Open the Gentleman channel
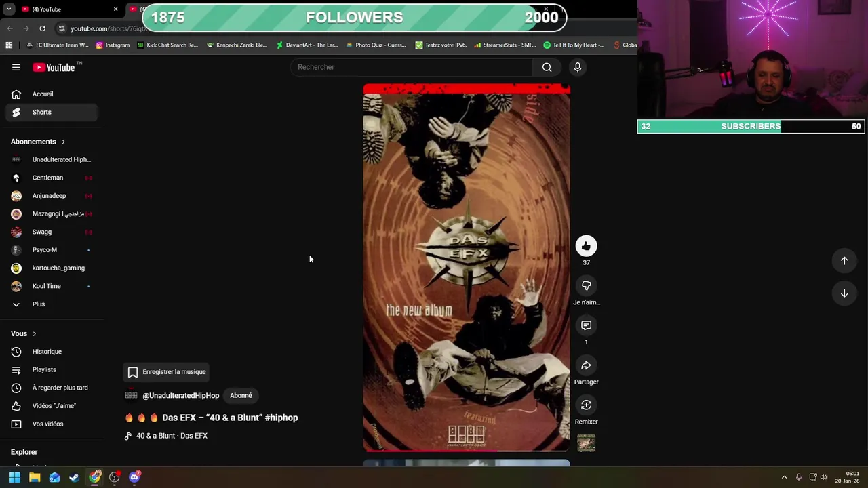 point(52,178)
